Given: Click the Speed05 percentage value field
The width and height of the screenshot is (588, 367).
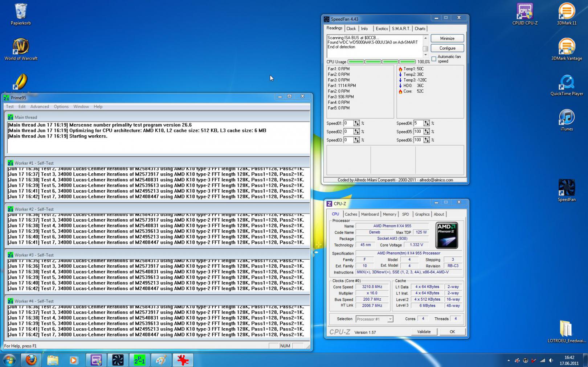Looking at the screenshot, I should pos(418,132).
